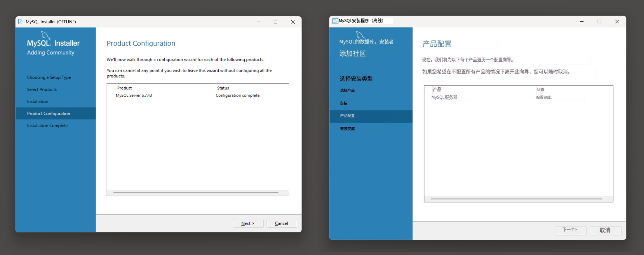Close the MySQL Installer (OFFLINE) window
644x255 pixels.
293,22
